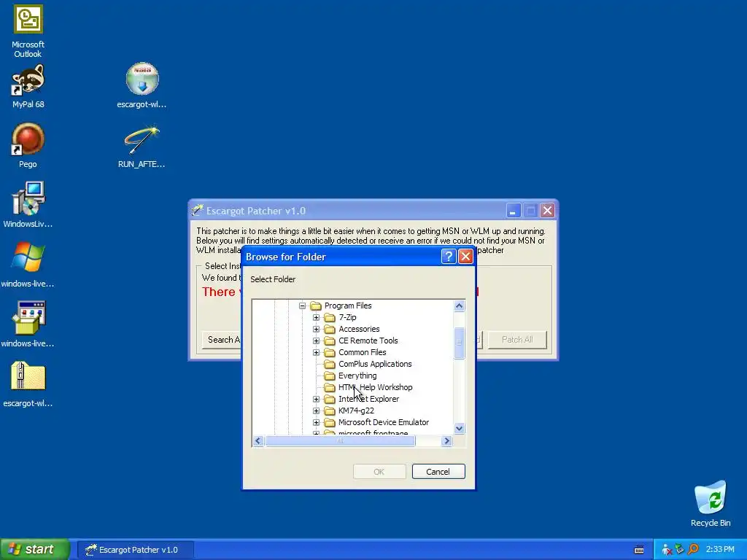
Task: Expand the Accessories folder node
Action: pos(316,329)
